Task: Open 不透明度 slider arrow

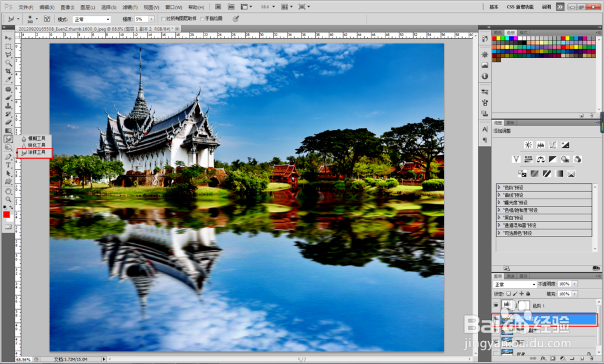Action: (x=574, y=284)
